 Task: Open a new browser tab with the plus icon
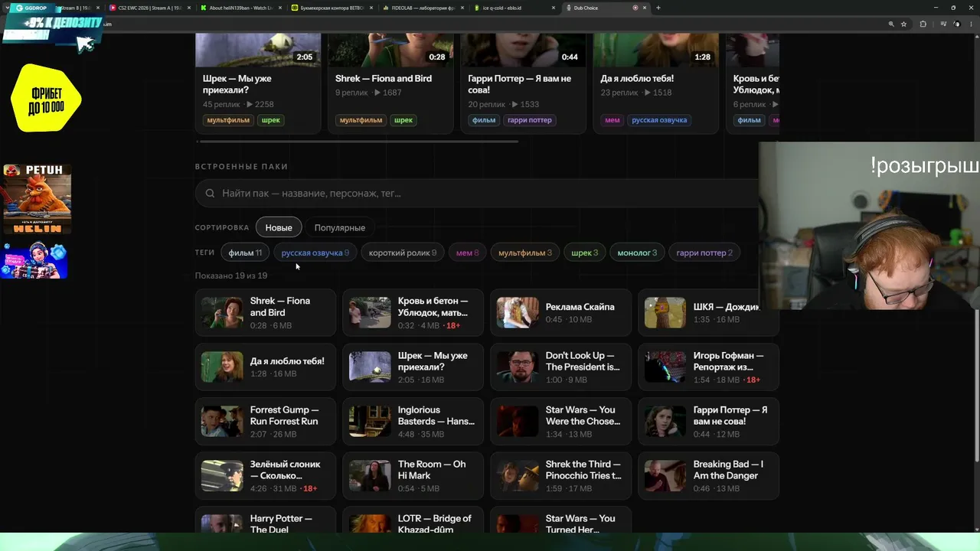[658, 8]
